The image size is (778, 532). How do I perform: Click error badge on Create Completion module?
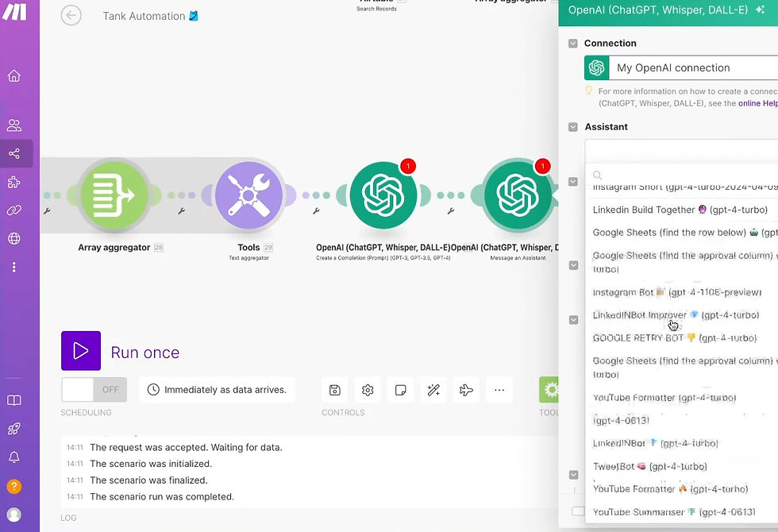pyautogui.click(x=408, y=166)
